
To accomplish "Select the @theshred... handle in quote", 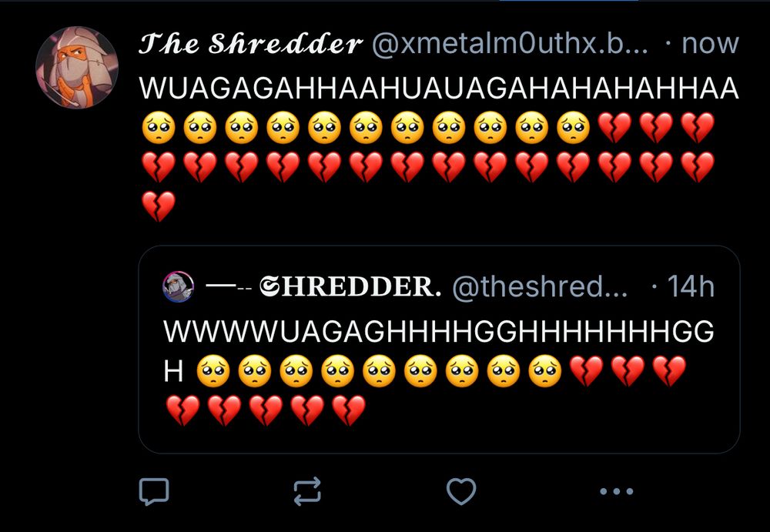I will point(539,286).
